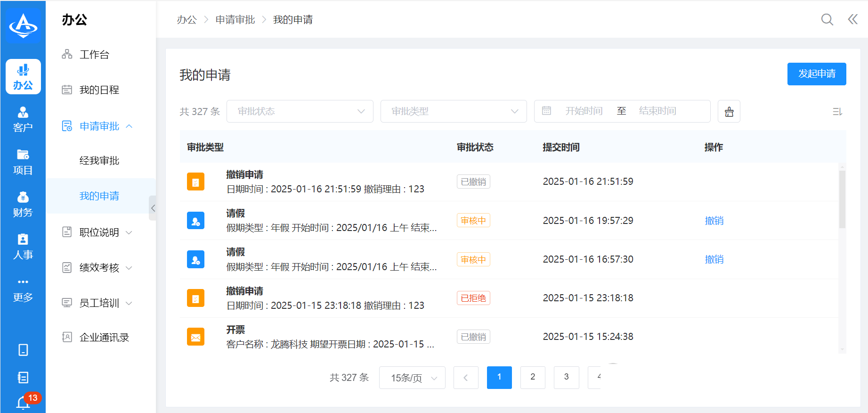The image size is (868, 413).
Task: Open the notification bell with 13 badge
Action: pyautogui.click(x=23, y=403)
